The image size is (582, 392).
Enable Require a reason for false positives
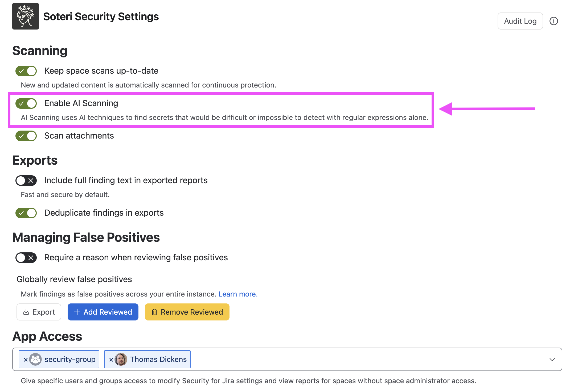tap(26, 258)
